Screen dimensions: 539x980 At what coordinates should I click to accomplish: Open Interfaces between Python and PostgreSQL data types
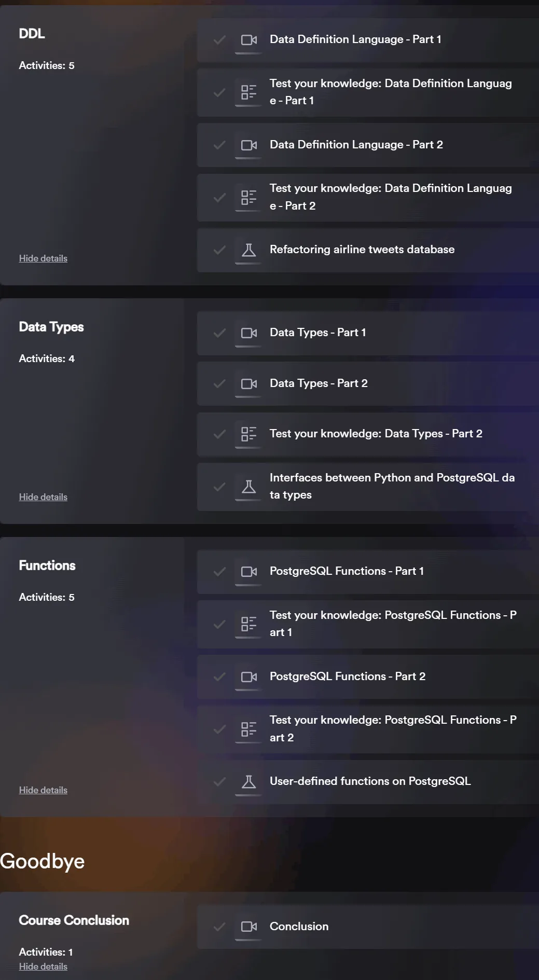[368, 487]
